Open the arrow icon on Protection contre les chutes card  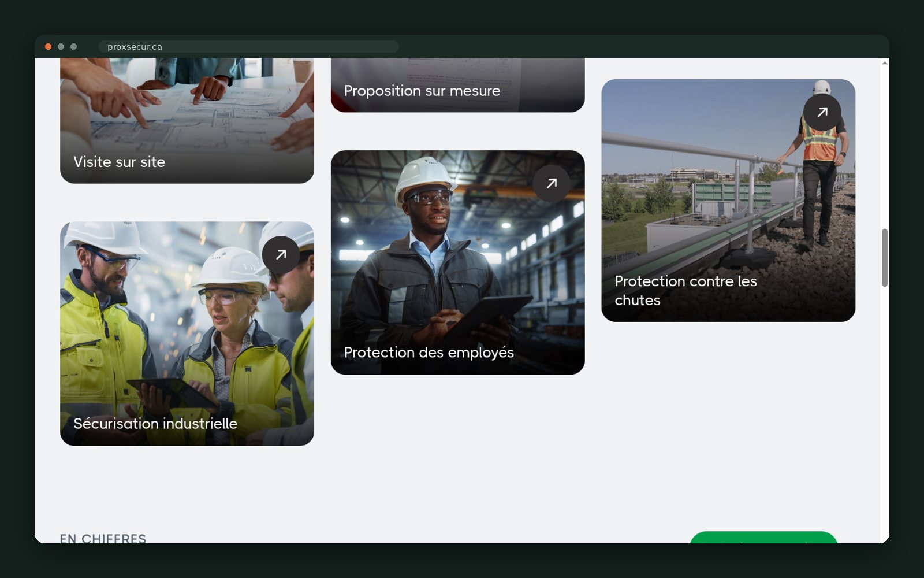pyautogui.click(x=822, y=112)
